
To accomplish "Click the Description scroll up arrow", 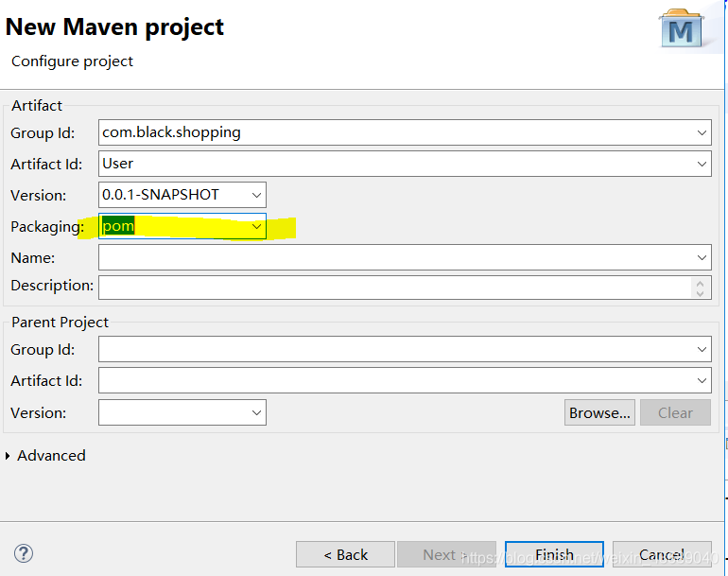I will [701, 283].
